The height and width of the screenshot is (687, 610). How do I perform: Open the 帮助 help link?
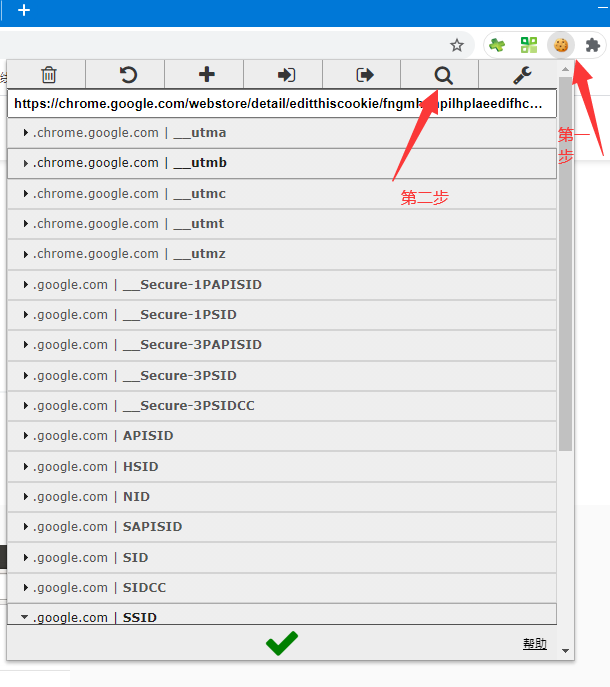(x=535, y=644)
